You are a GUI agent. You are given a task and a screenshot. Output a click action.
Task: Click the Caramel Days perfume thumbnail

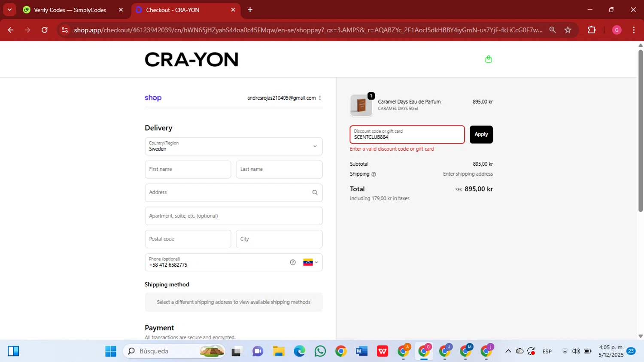point(361,105)
